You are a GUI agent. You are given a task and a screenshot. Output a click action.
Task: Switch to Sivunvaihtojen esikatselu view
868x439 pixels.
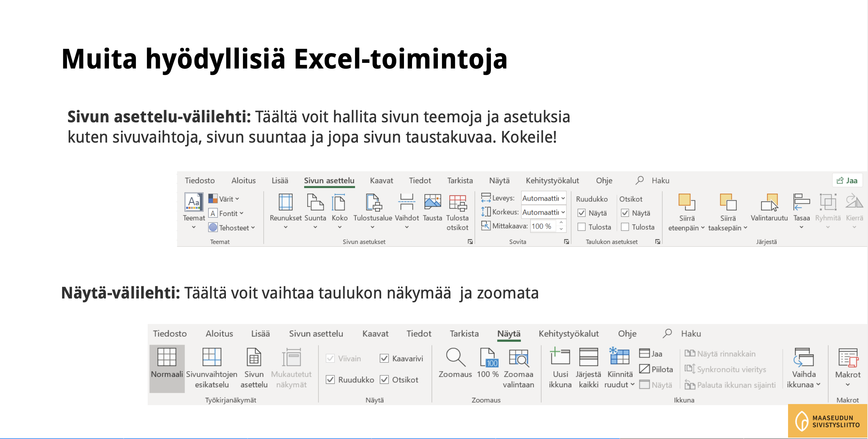[x=212, y=368]
